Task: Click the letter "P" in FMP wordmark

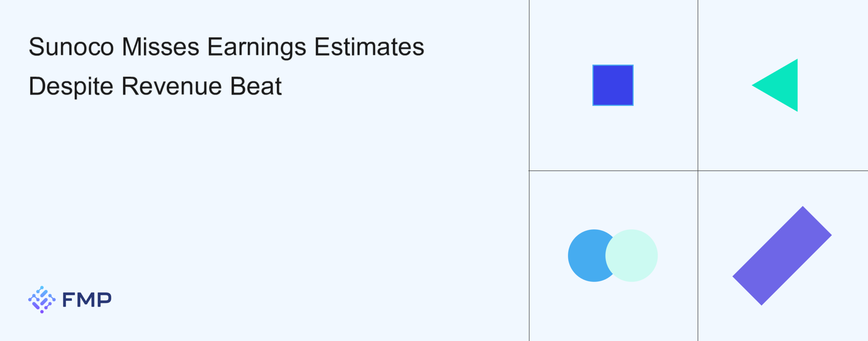Action: [104, 300]
